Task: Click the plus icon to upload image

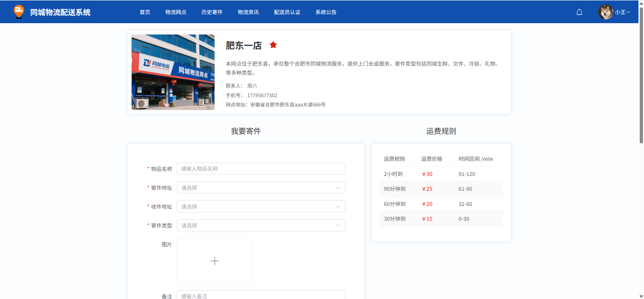Action: [215, 261]
